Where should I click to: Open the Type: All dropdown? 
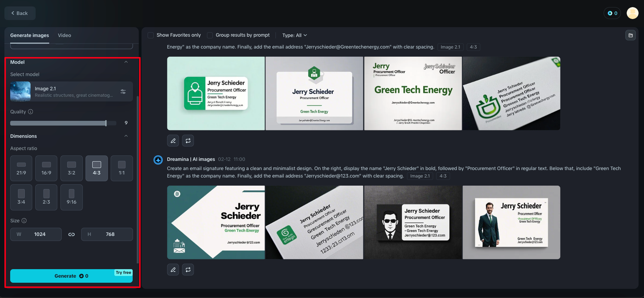tap(295, 35)
